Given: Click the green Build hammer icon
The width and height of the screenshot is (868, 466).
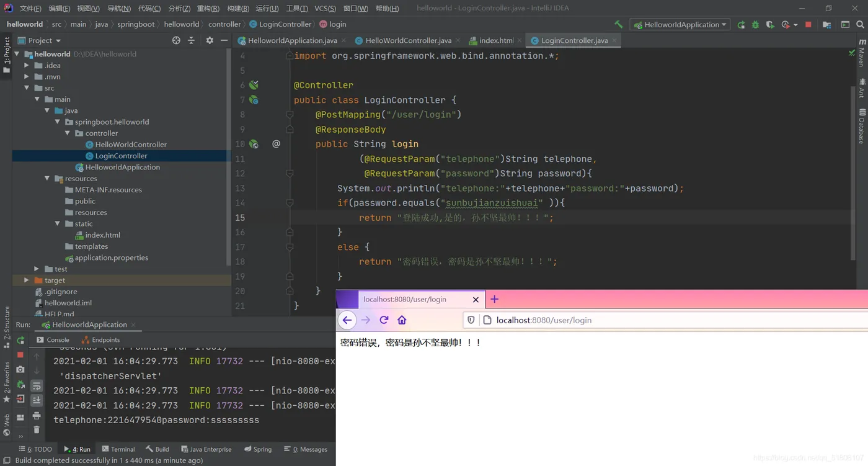Looking at the screenshot, I should click(618, 24).
